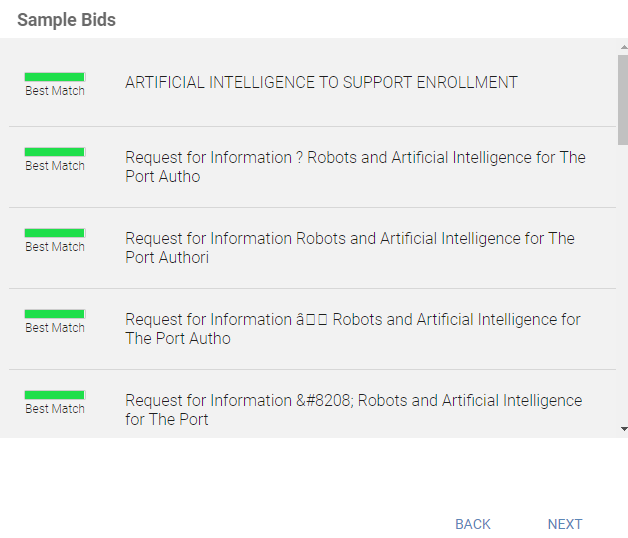Proceed using the NEXT button
This screenshot has width=628, height=538.
pos(565,524)
